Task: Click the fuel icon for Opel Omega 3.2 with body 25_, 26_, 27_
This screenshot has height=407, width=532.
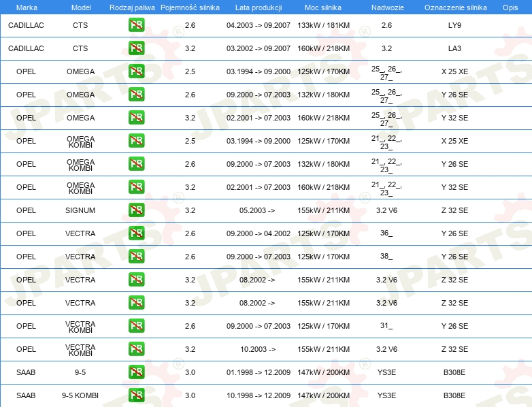Action: pos(136,118)
